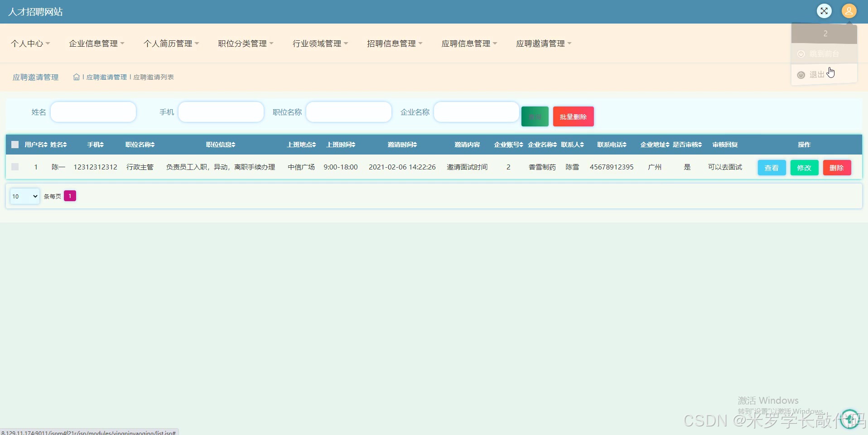
Task: Click the contact phone 45678912395 cell
Action: tap(612, 167)
